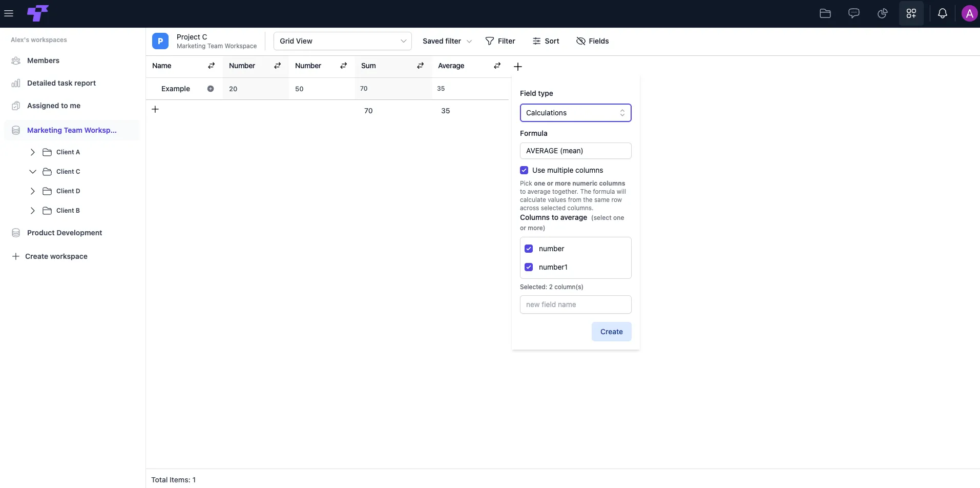Viewport: 980px width, 488px height.
Task: Open the notifications bell
Action: 943,14
